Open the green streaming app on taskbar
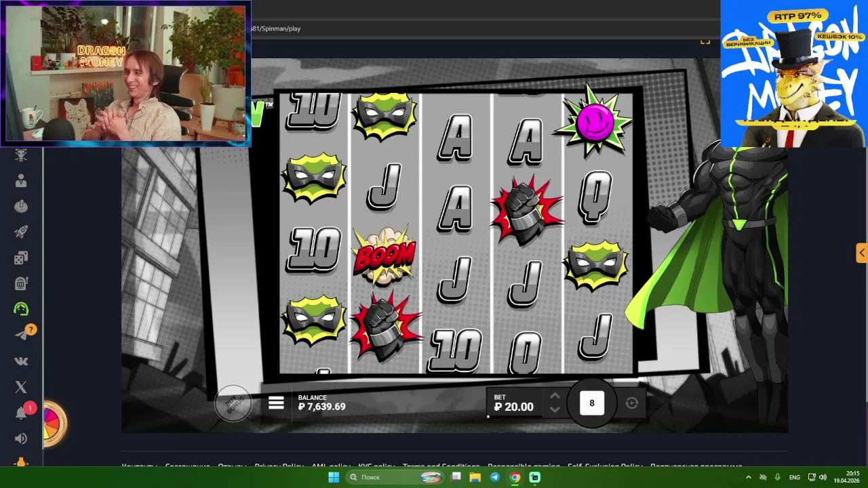 tap(534, 477)
